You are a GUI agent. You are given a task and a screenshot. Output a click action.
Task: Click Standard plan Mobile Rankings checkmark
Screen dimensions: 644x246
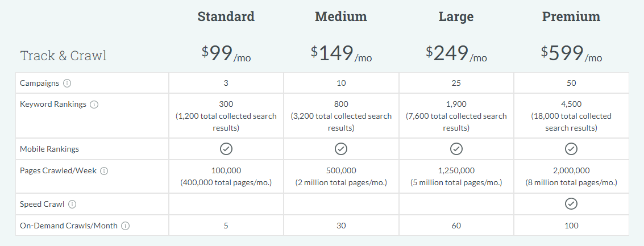226,149
